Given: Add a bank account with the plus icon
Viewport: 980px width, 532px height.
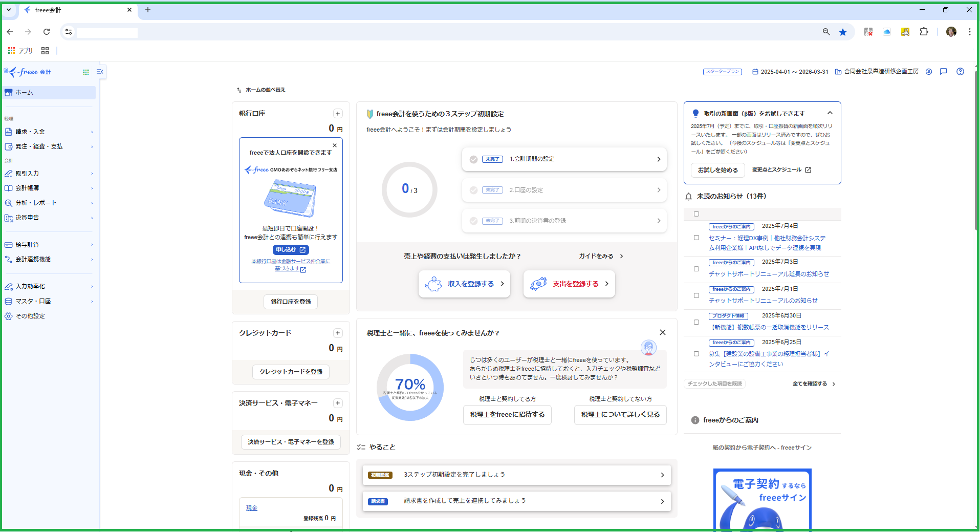Looking at the screenshot, I should click(x=338, y=114).
